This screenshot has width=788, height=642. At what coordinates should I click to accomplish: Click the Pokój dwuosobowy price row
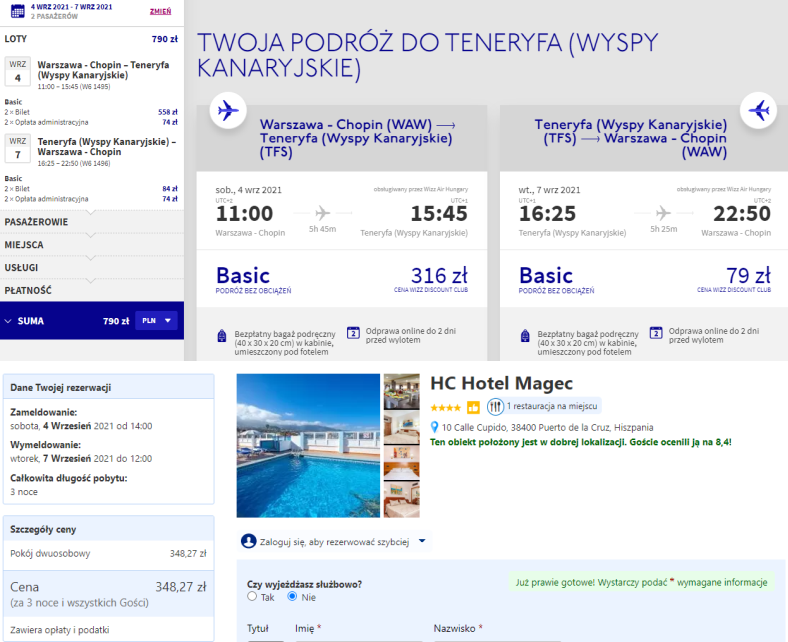[109, 554]
